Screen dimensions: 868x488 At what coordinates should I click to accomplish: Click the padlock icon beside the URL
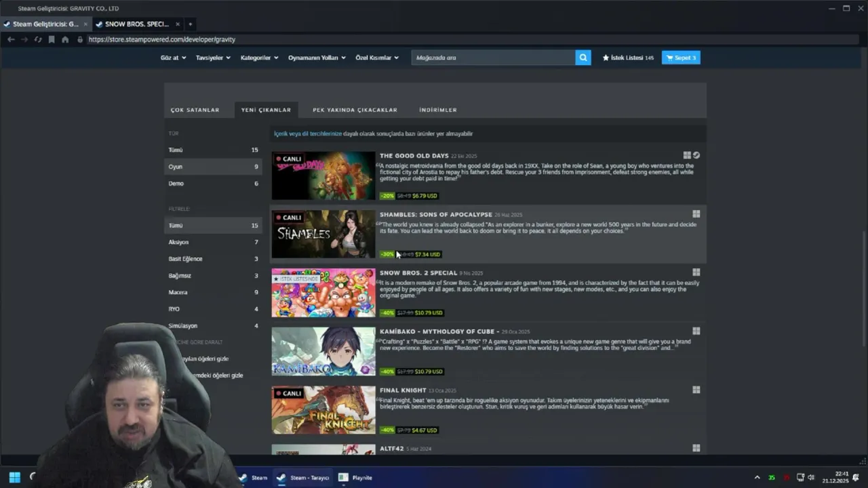80,39
